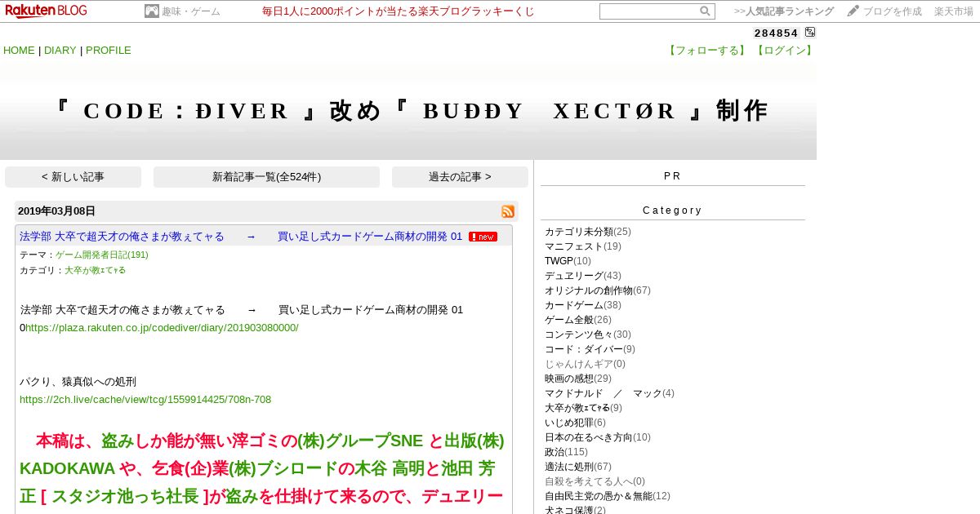Open the DIARY page
The width and height of the screenshot is (980, 514).
pyautogui.click(x=60, y=51)
